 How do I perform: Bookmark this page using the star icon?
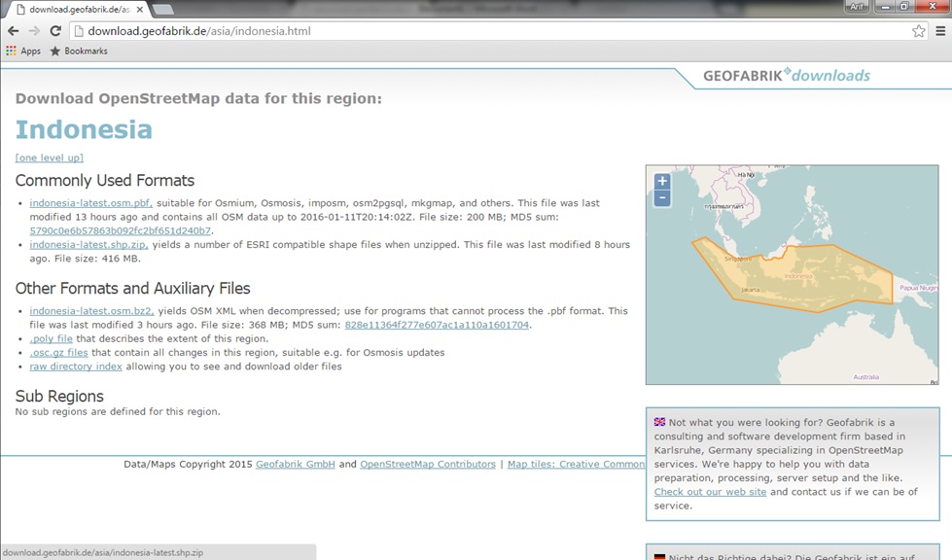pos(918,30)
